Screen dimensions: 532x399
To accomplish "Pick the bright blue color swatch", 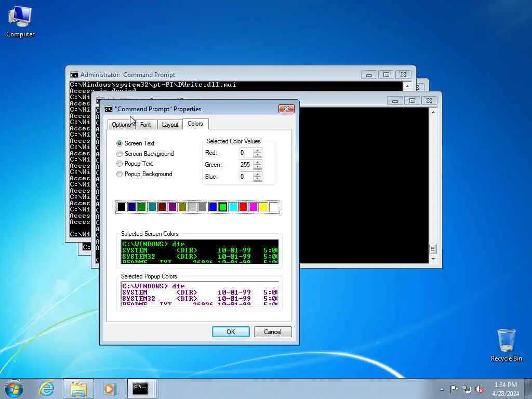I will pyautogui.click(x=212, y=207).
